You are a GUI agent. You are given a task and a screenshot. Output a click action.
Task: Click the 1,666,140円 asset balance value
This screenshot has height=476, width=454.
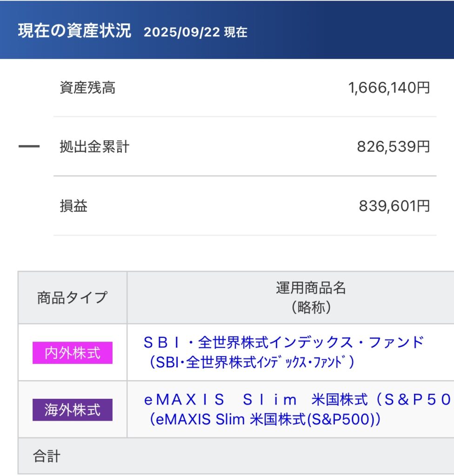click(x=389, y=87)
